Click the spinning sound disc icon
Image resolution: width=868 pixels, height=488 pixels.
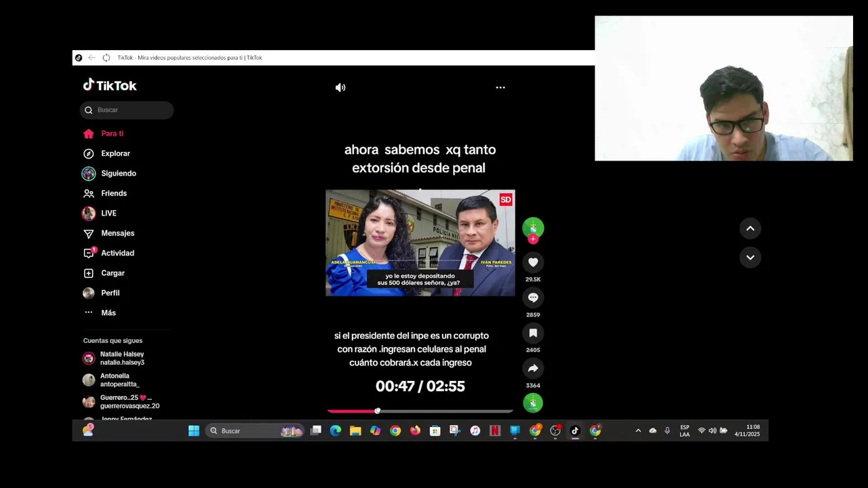point(533,403)
